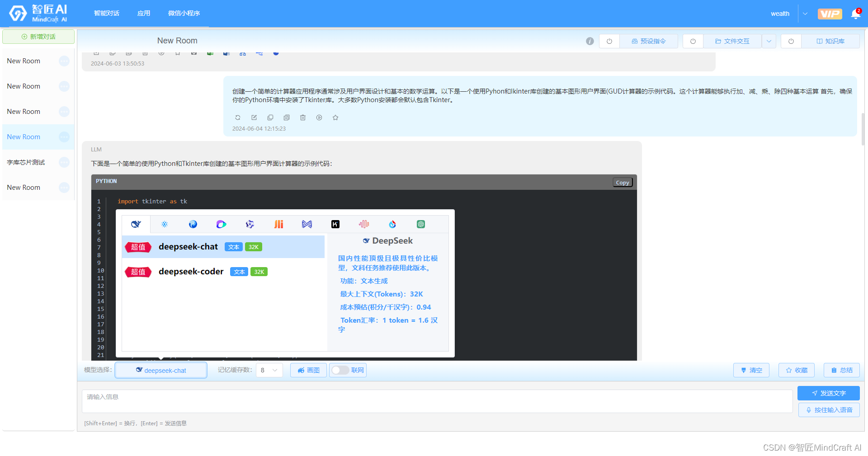Click the MindCraft AI logo

(x=38, y=14)
